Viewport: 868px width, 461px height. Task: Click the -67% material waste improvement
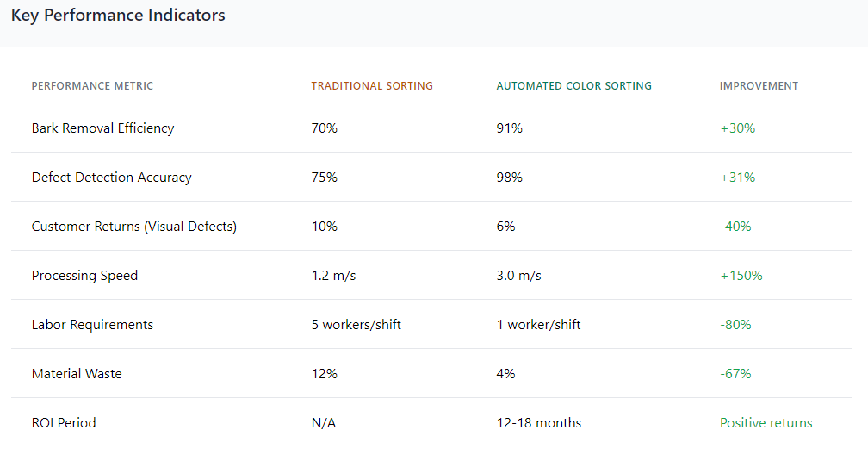735,374
